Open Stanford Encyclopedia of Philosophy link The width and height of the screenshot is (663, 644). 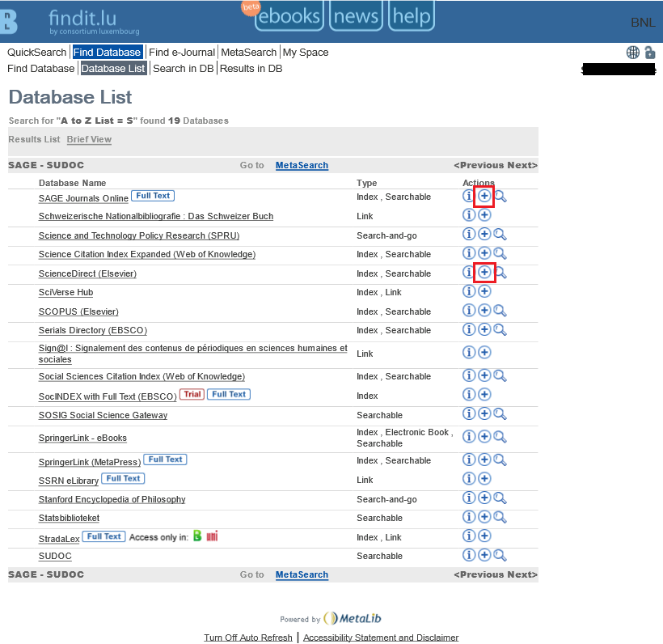pos(112,499)
